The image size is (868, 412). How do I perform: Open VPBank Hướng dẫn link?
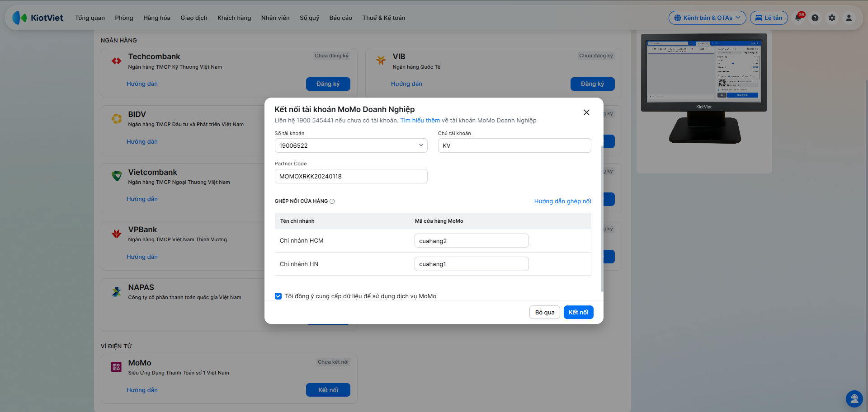click(x=142, y=257)
